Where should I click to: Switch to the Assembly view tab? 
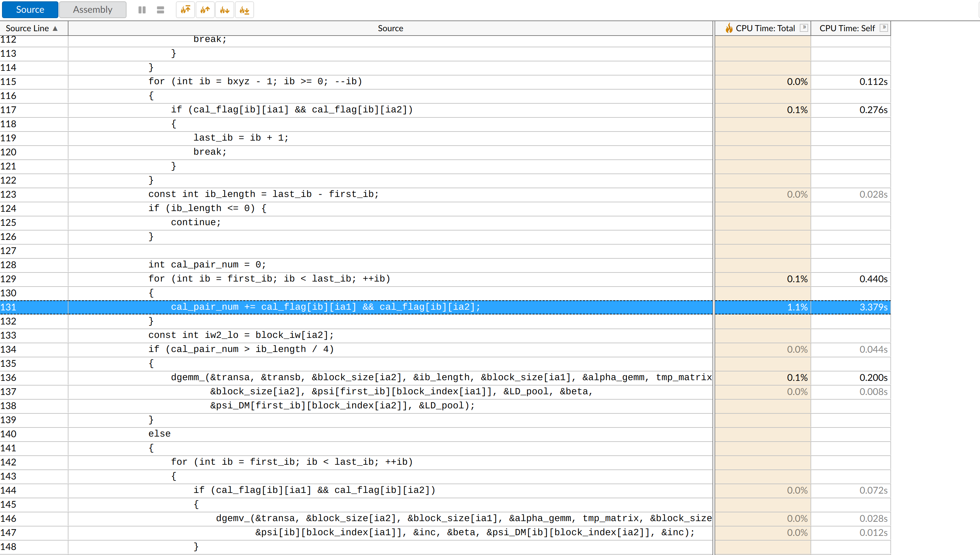pos(93,9)
